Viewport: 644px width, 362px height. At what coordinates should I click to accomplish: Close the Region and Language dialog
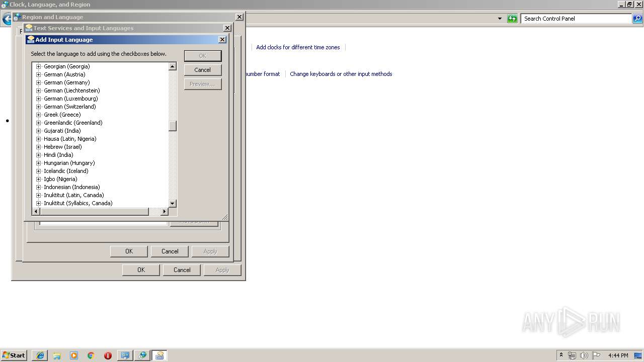(x=239, y=17)
